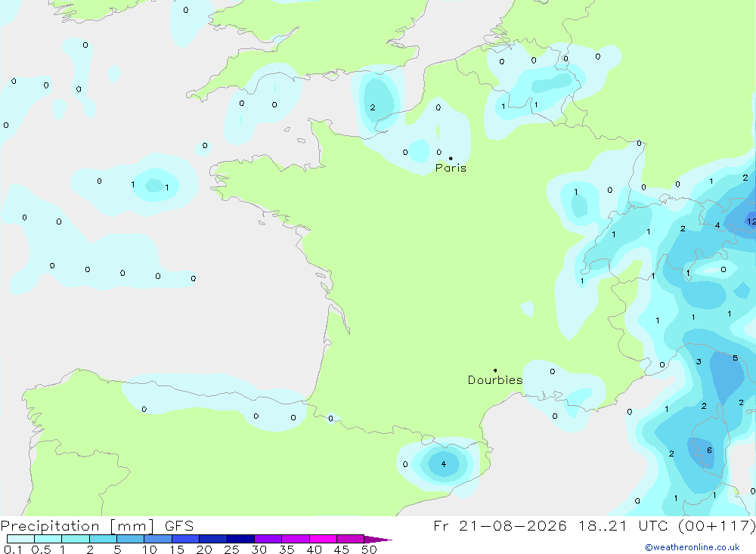This screenshot has height=554, width=756.
Task: Click the legend label '0.1'
Action: pos(13,549)
